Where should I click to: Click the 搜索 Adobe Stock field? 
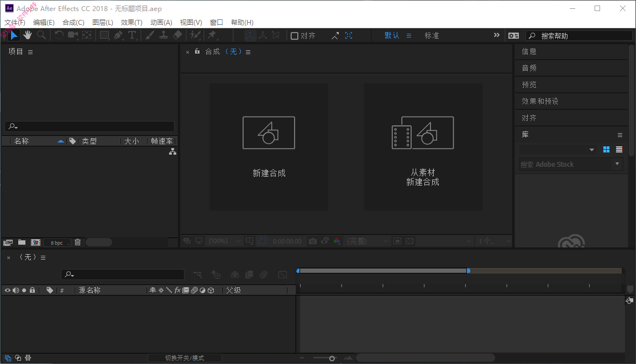click(x=566, y=164)
